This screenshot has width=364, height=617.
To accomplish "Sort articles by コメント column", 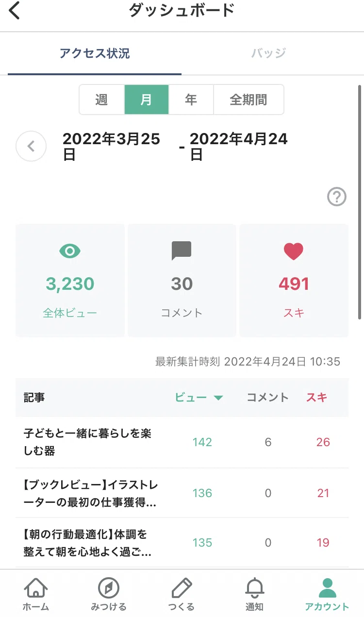I will 268,398.
